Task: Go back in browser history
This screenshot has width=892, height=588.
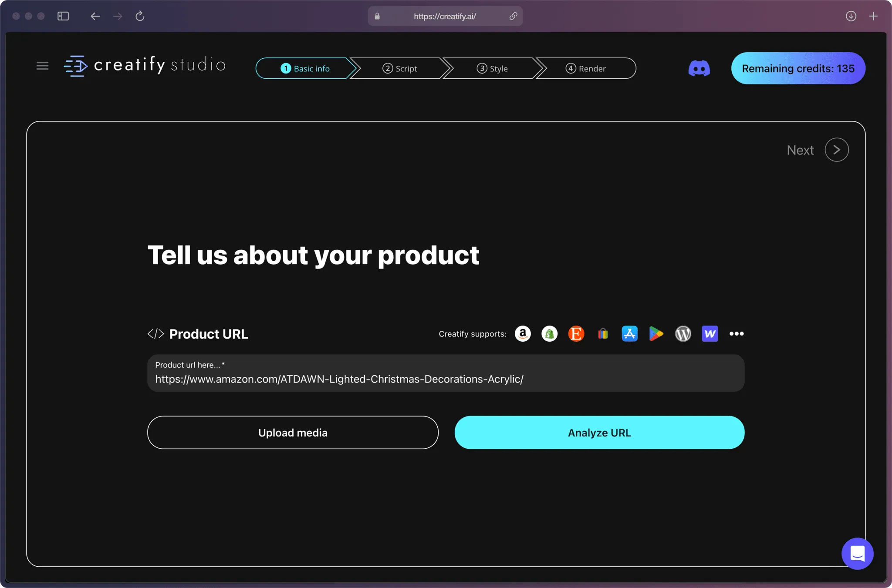Action: 95,16
